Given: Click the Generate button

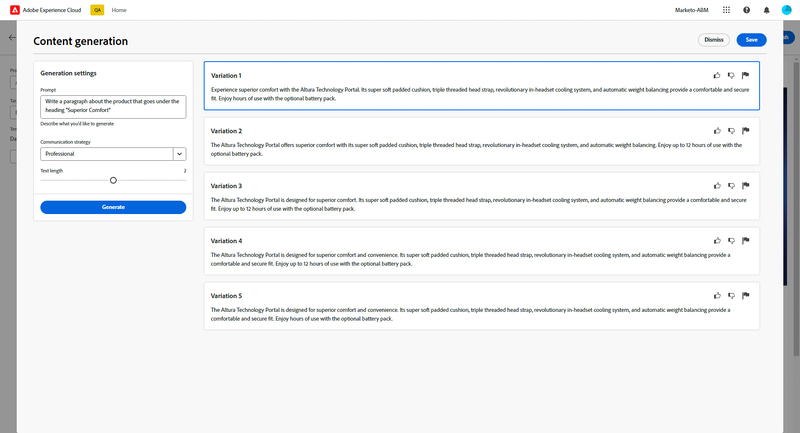Looking at the screenshot, I should [113, 207].
